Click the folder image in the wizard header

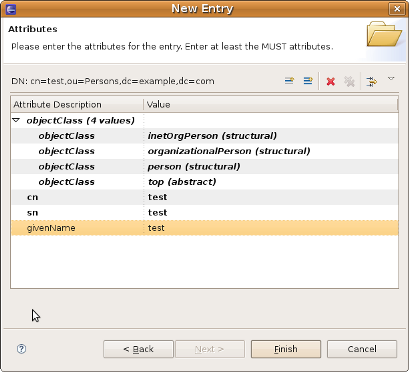[384, 34]
